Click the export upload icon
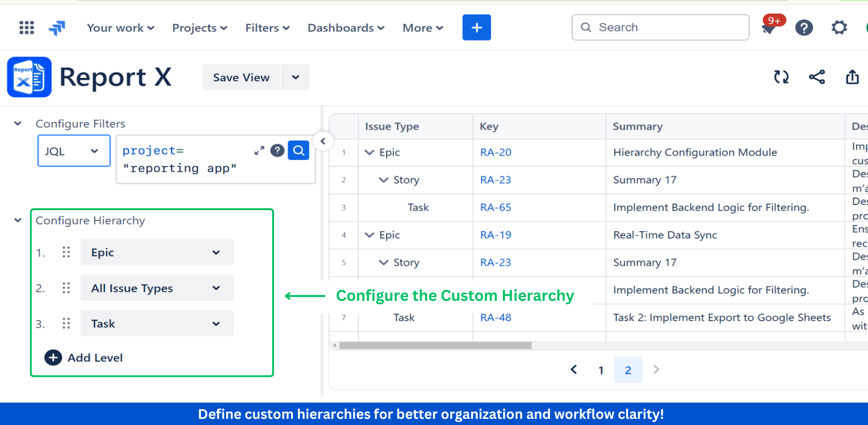 point(852,77)
